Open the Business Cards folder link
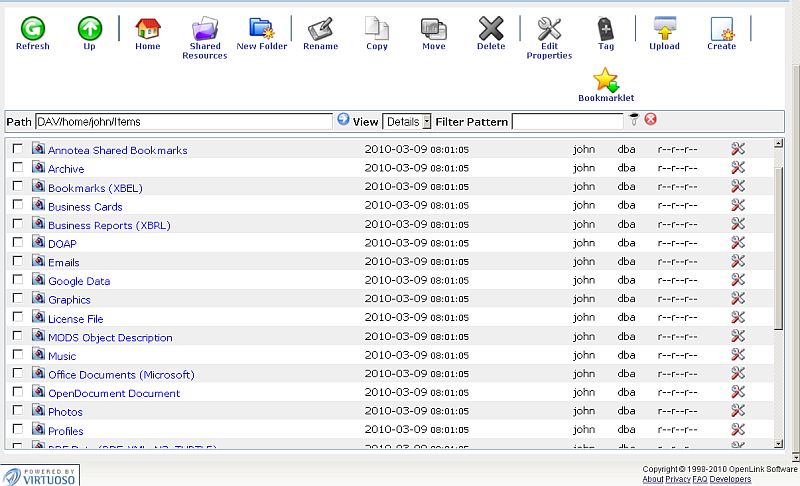The width and height of the screenshot is (800, 486). pyautogui.click(x=85, y=206)
